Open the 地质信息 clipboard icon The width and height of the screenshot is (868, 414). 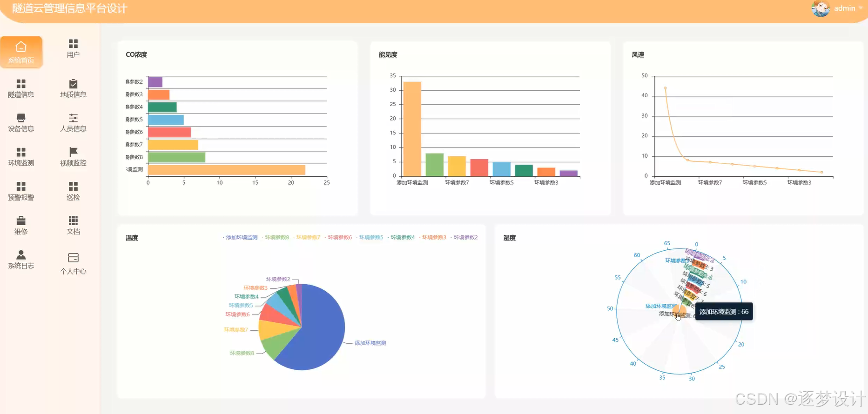point(73,84)
